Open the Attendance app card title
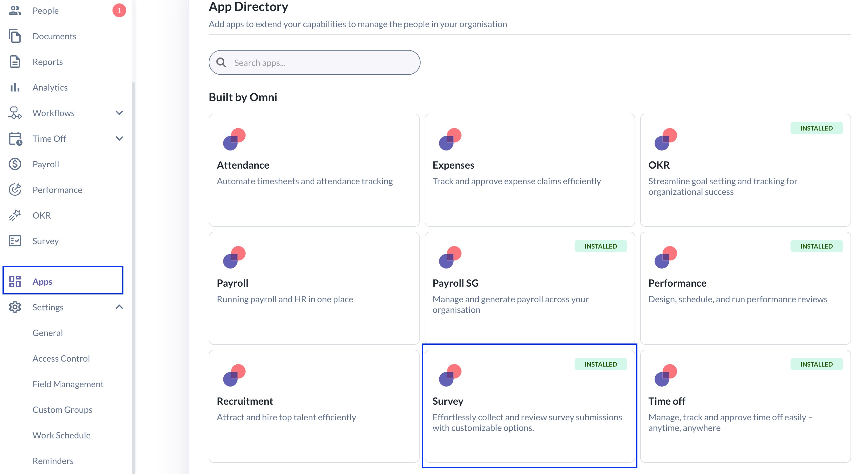The image size is (868, 474). [243, 165]
